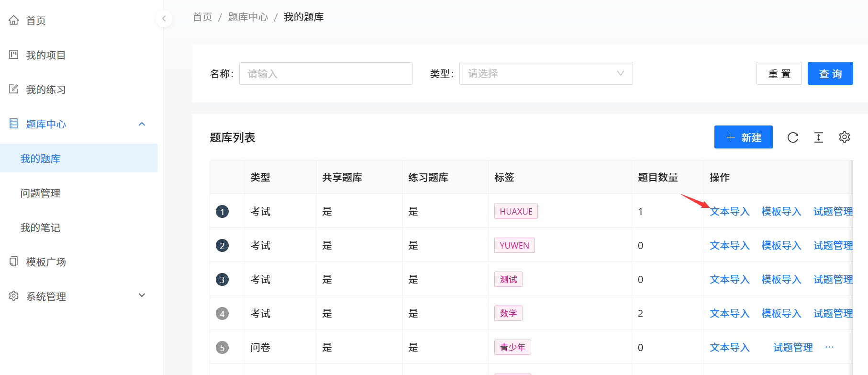This screenshot has height=375, width=868.
Task: Click 文本导入 in the 青少年 row
Action: (x=729, y=347)
